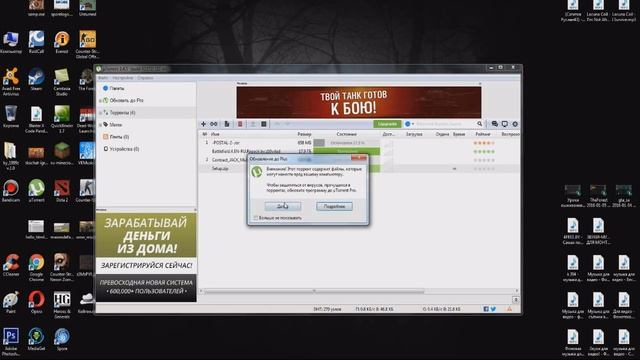The width and height of the screenshot is (640, 360).
Task: Expand the Torrents (4) sidebar tree node
Action: (100, 113)
